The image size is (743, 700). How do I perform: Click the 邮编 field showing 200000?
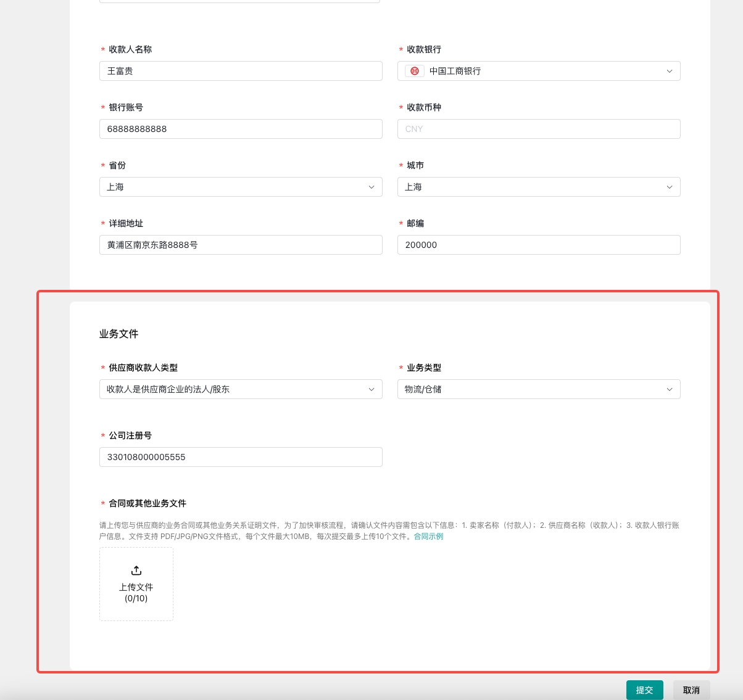[538, 245]
